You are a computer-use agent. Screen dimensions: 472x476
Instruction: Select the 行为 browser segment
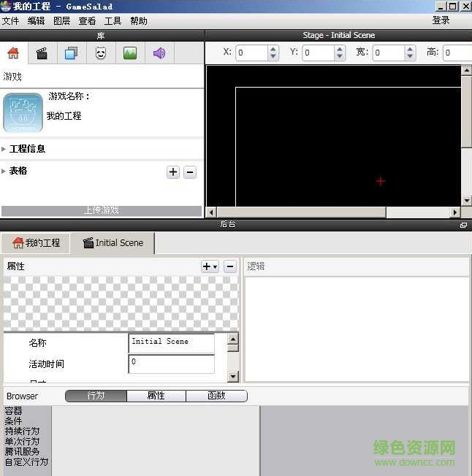[x=96, y=396]
